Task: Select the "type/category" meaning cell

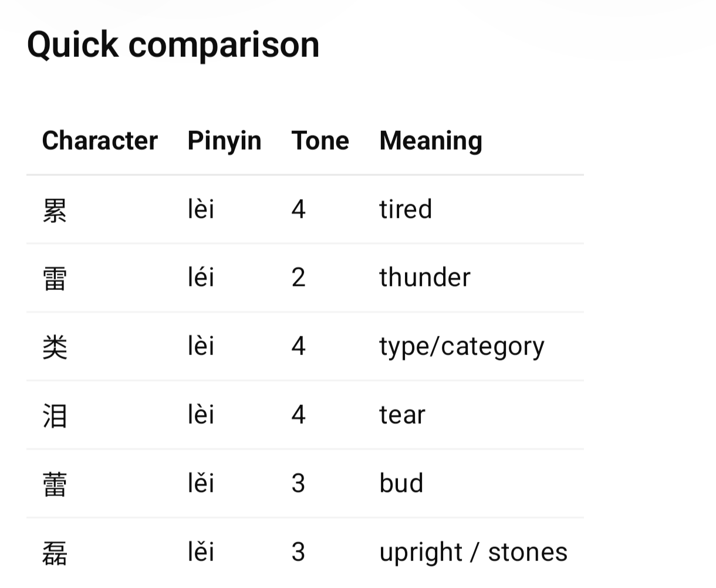Action: click(x=462, y=346)
